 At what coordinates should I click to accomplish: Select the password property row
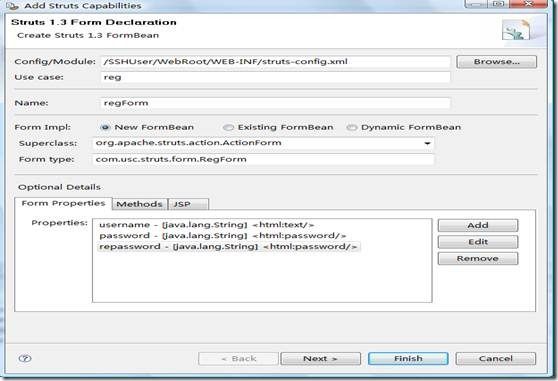tap(222, 236)
